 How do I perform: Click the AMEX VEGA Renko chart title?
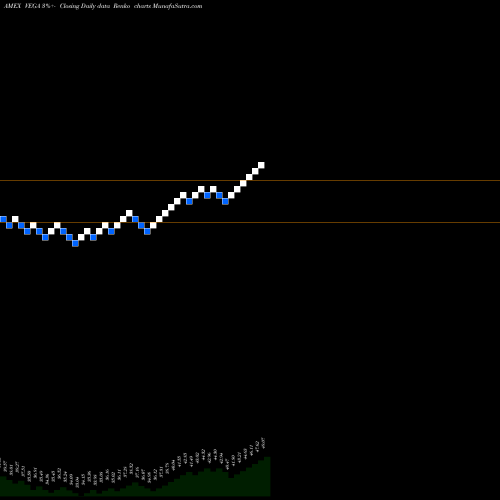coord(103,6)
